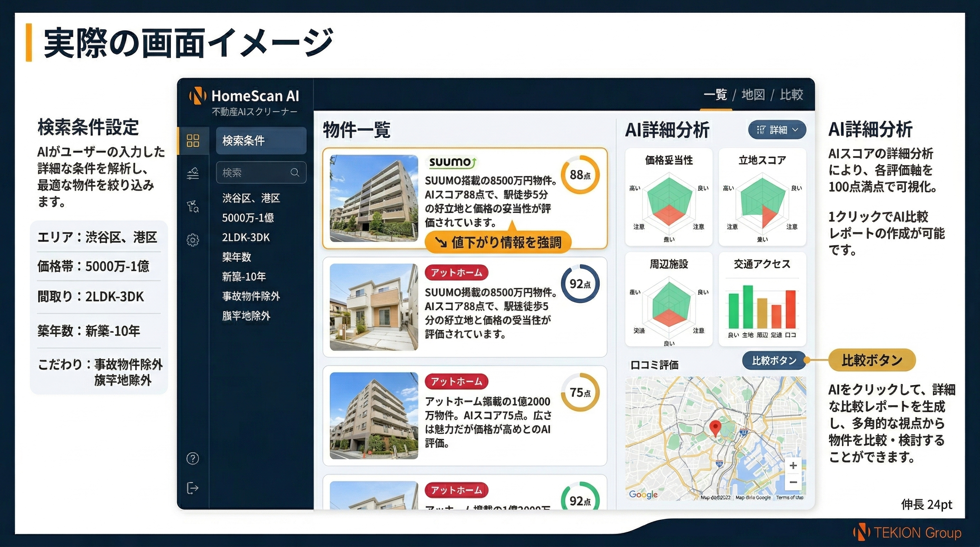
Task: Select the 一覧 tab
Action: 715,94
